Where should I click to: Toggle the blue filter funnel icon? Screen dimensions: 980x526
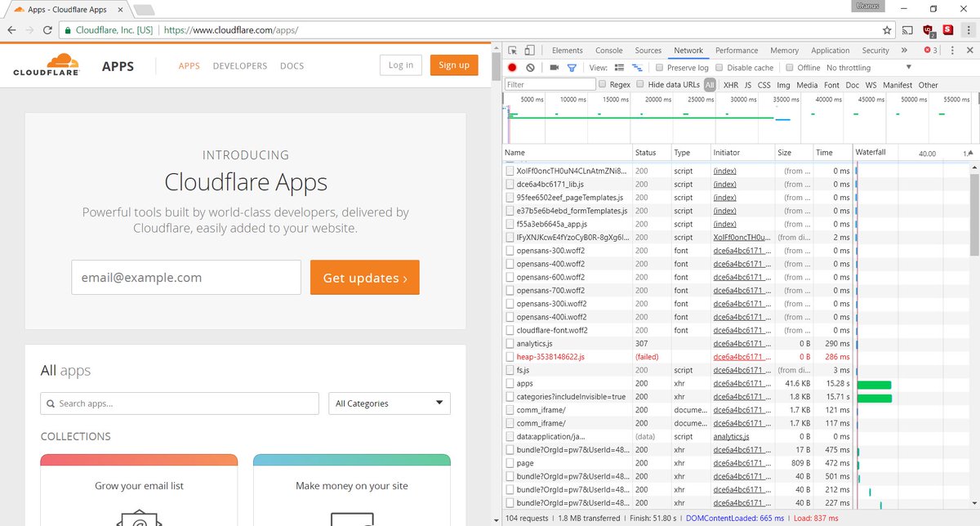(572, 68)
